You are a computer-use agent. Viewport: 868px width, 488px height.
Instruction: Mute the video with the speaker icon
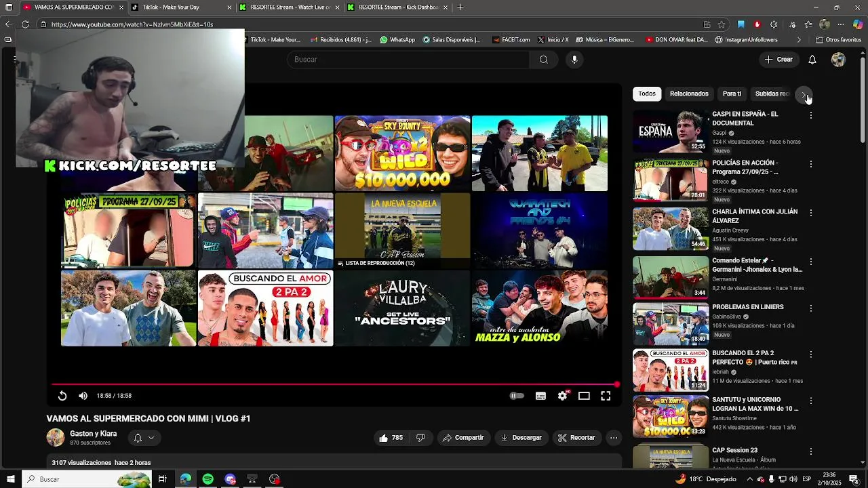[x=83, y=396]
